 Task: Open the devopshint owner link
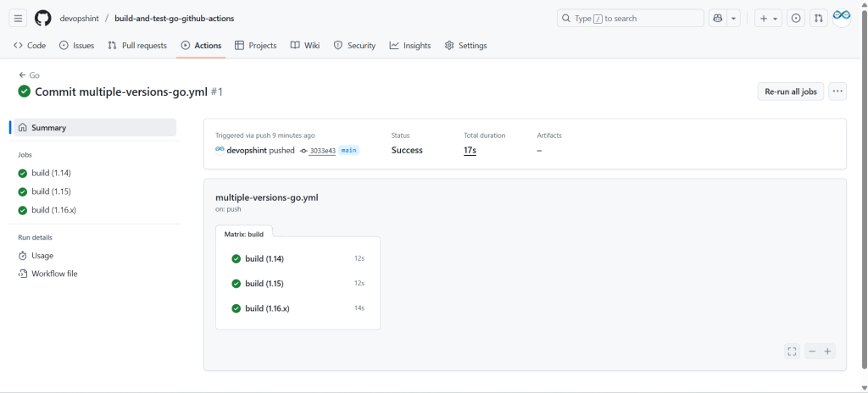[x=79, y=19]
